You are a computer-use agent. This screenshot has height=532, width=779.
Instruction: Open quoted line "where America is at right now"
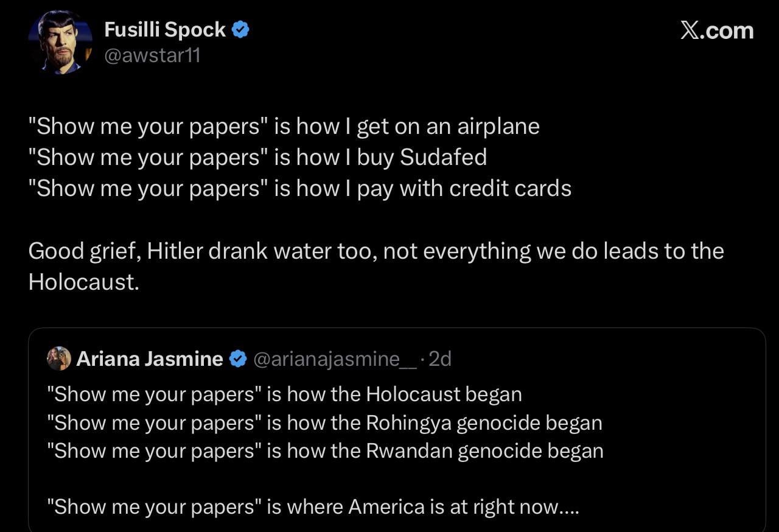tap(316, 507)
